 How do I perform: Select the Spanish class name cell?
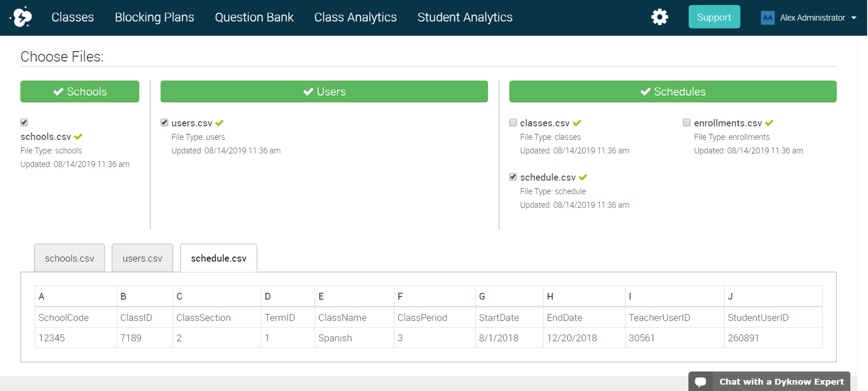pos(355,338)
